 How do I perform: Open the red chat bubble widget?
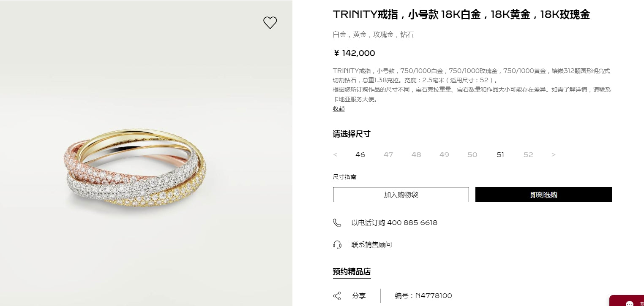coord(627,301)
